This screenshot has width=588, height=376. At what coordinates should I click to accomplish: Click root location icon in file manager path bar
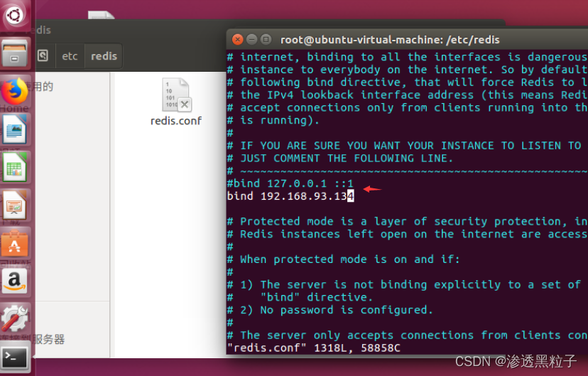pyautogui.click(x=43, y=56)
